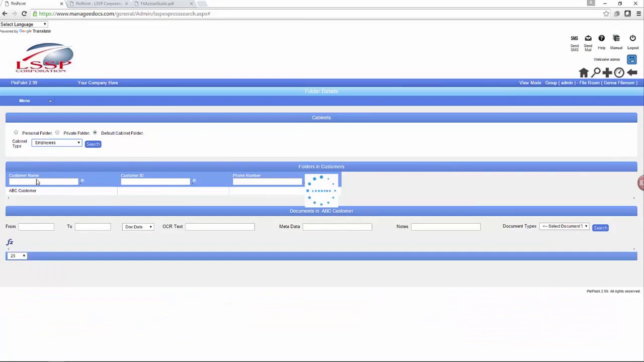
Task: Click the OCR Text input field
Action: coord(220,227)
